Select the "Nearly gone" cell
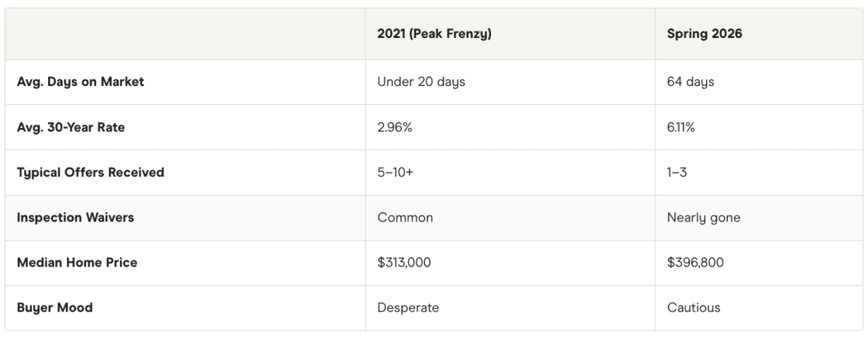The height and width of the screenshot is (338, 868). [704, 218]
